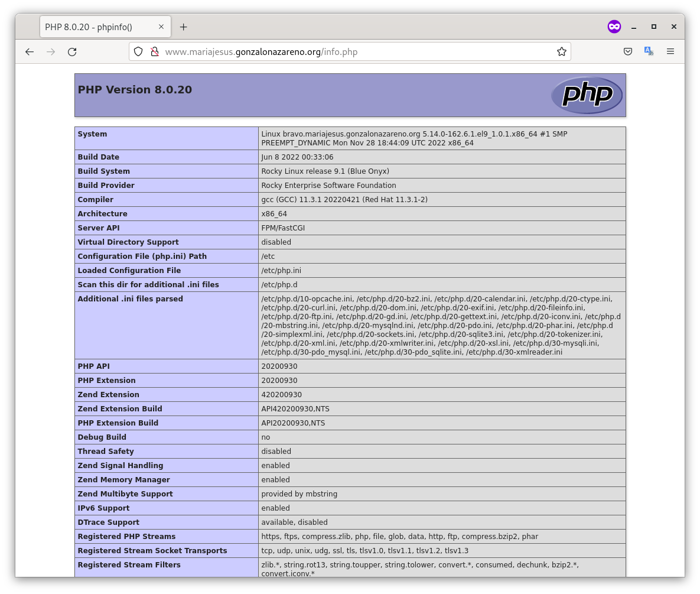
Task: Open a new tab with plus button
Action: click(x=184, y=27)
